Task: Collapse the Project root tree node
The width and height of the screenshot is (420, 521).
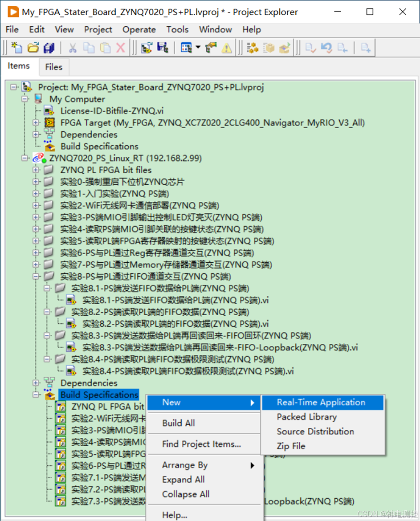Action: pyautogui.click(x=14, y=87)
